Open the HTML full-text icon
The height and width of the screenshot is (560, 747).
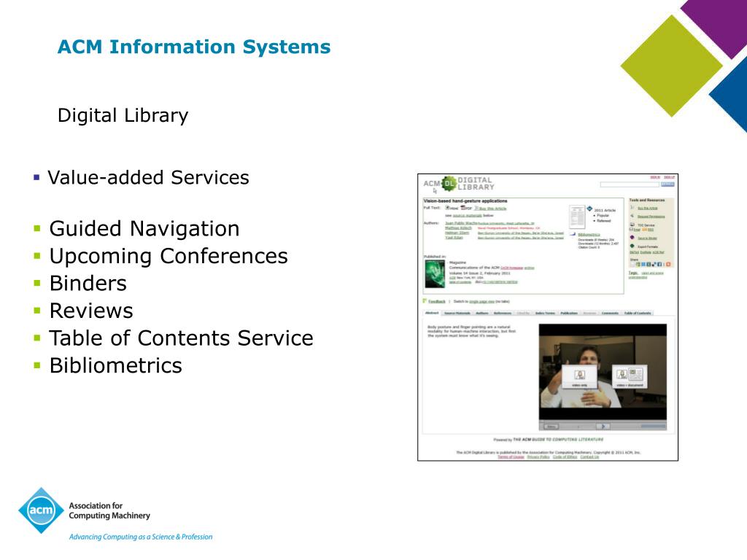(x=447, y=208)
